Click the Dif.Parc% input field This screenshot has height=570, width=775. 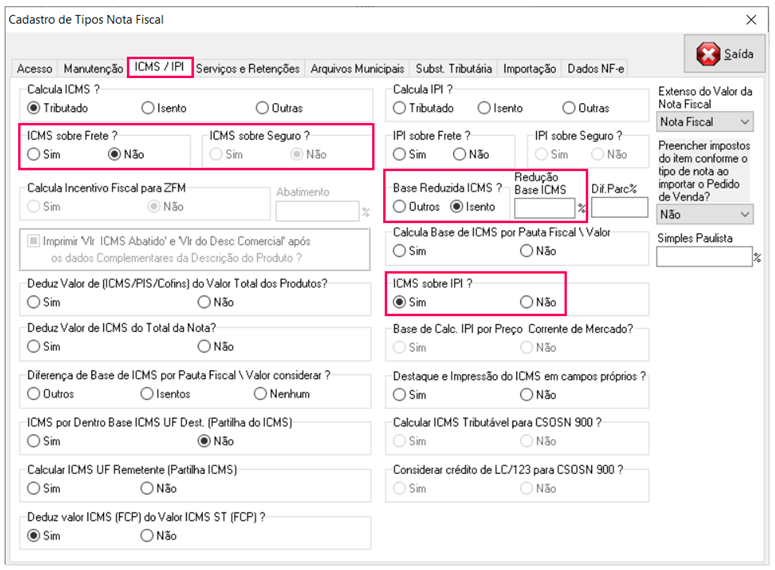[x=619, y=208]
